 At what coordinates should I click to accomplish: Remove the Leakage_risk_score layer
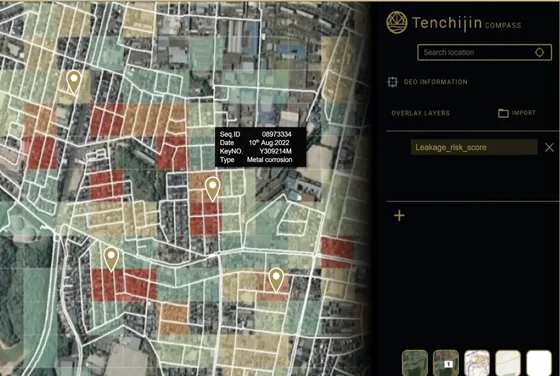tap(549, 147)
